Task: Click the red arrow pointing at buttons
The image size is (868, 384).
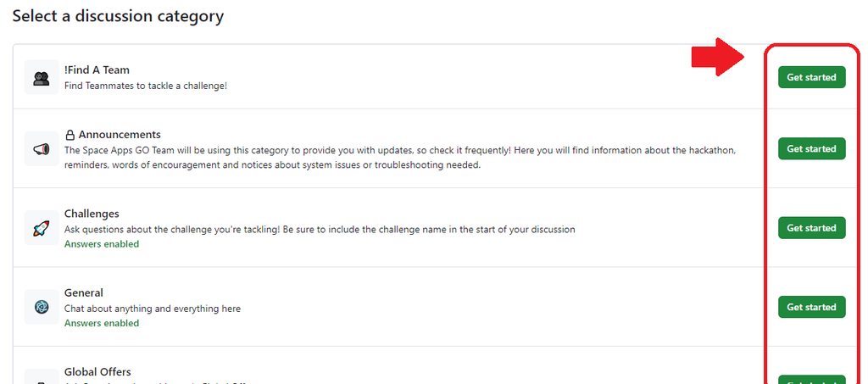Action: 717,58
